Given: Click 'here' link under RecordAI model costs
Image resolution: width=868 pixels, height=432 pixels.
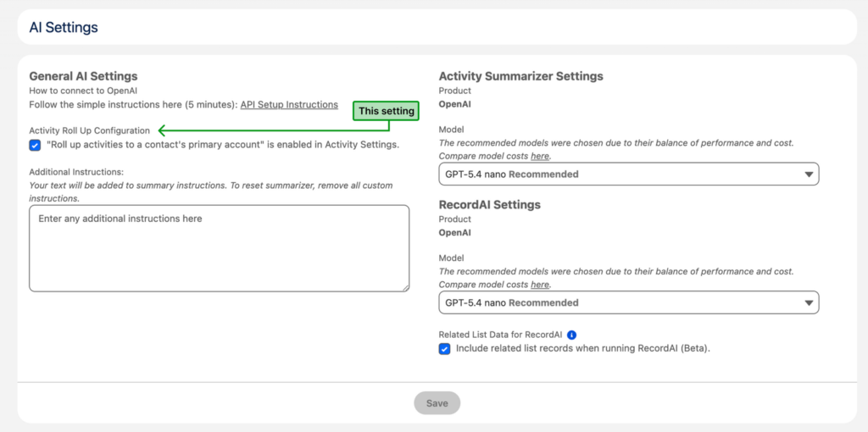Looking at the screenshot, I should pyautogui.click(x=540, y=285).
